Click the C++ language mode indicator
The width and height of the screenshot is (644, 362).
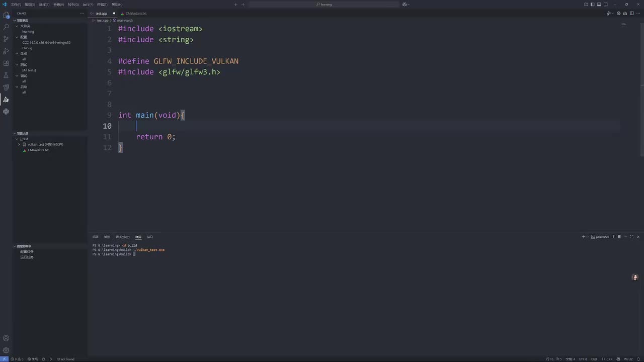point(609,359)
